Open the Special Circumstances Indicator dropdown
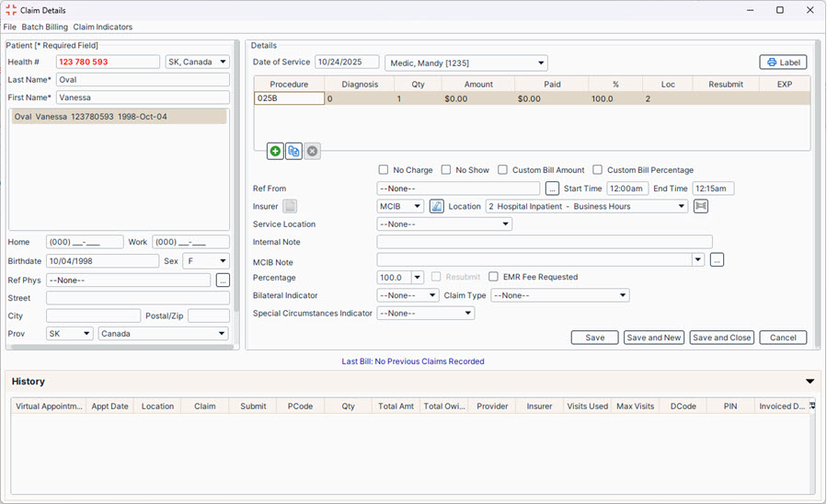 425,314
